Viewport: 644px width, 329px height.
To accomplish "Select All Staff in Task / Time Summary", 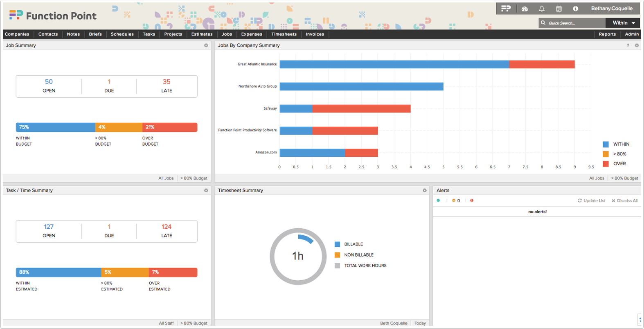I will pos(166,323).
